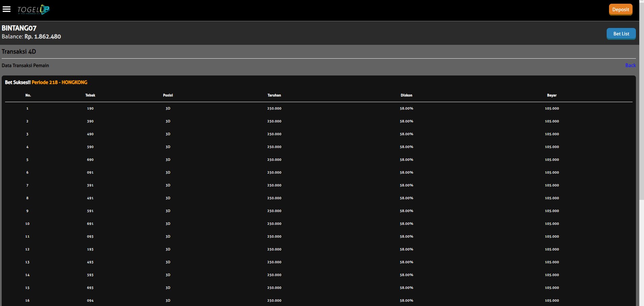Click the Diskon column header
The width and height of the screenshot is (644, 306).
406,95
